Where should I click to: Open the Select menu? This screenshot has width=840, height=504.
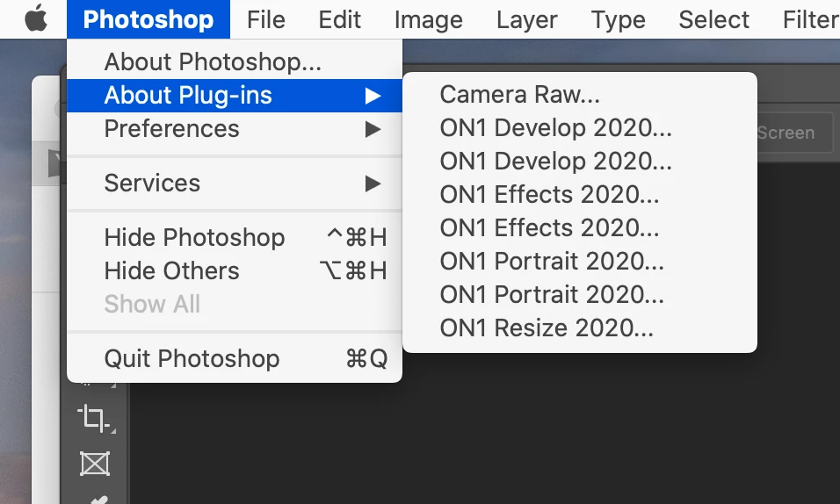(x=714, y=19)
